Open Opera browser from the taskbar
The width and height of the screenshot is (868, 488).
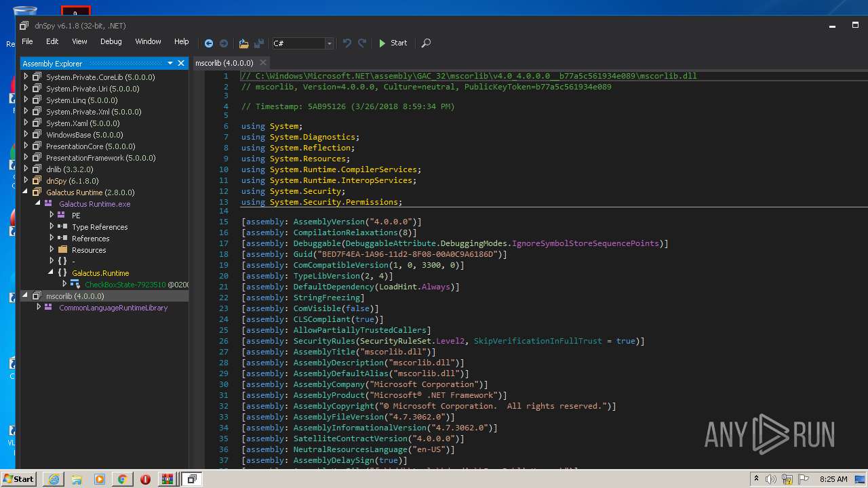tap(145, 479)
